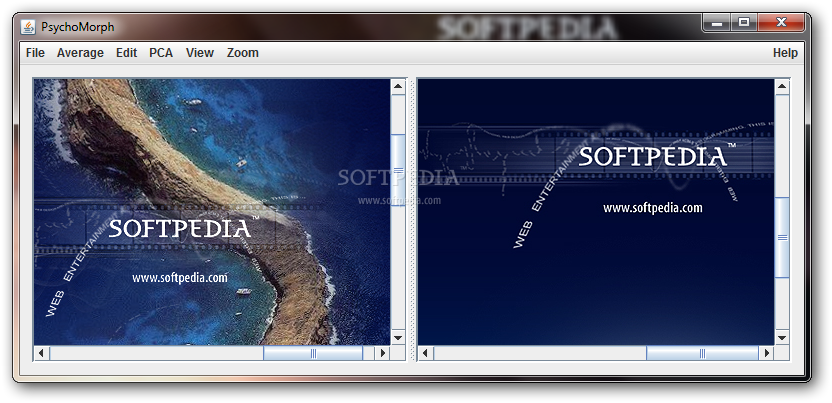Maximize the PsychoMorph window
This screenshot has height=403, width=832.
tap(744, 23)
